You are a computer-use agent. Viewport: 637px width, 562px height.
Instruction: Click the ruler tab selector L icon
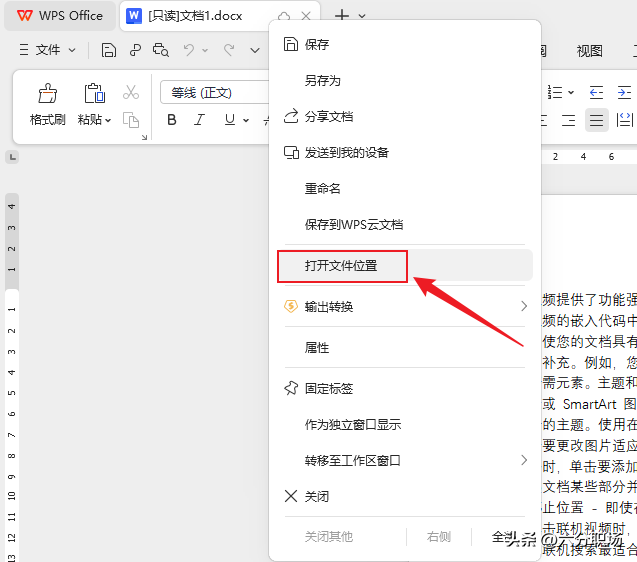pos(13,157)
